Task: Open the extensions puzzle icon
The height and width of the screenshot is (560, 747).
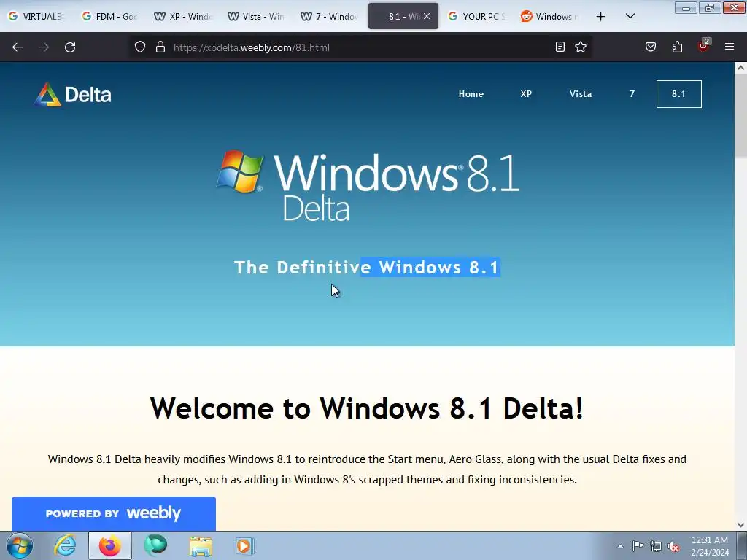Action: pyautogui.click(x=677, y=47)
